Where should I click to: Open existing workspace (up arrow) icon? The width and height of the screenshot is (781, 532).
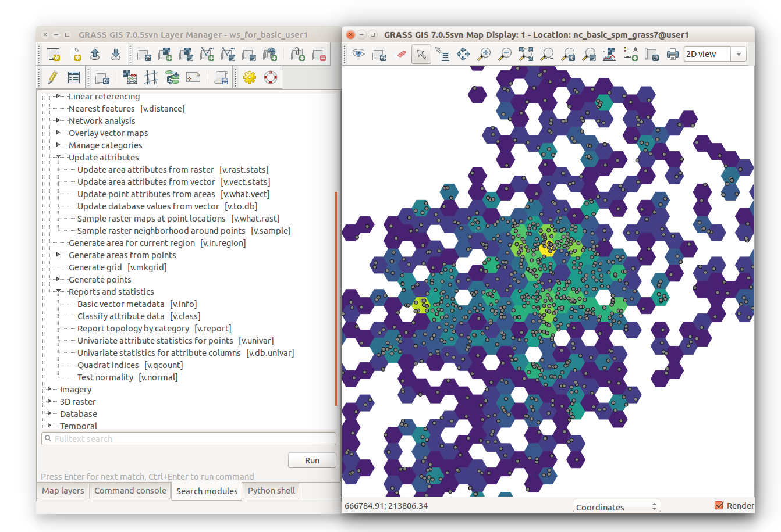[x=95, y=55]
